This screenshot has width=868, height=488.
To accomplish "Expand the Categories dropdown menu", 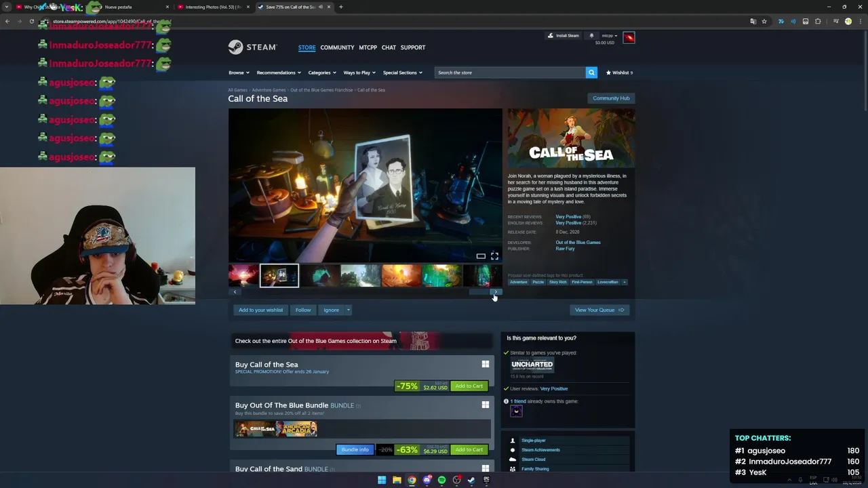I will click(x=322, y=73).
